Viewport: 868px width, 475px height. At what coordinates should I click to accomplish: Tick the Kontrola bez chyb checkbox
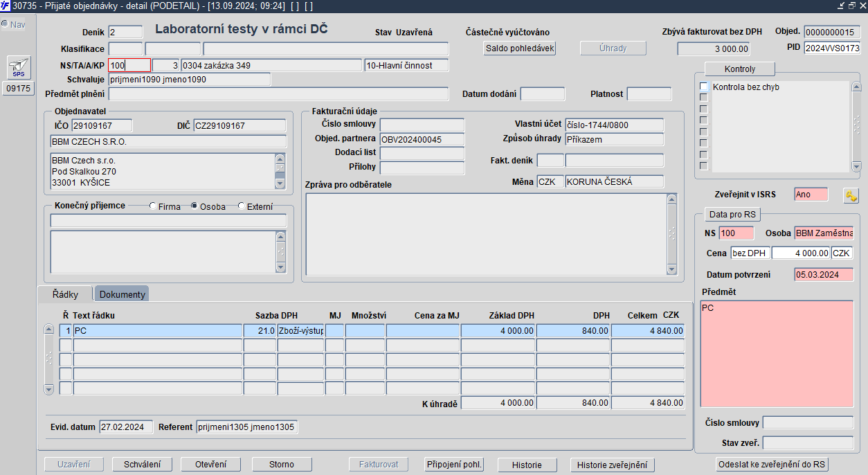(704, 87)
